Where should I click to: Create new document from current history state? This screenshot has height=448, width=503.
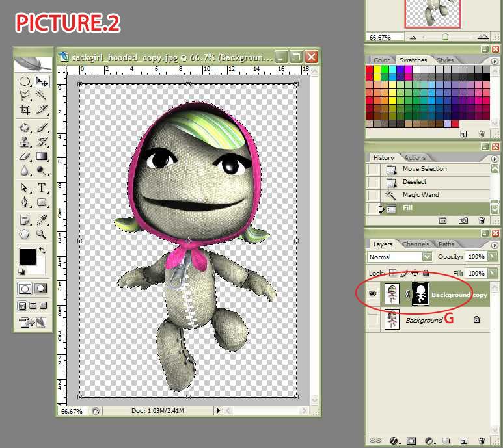(x=442, y=220)
